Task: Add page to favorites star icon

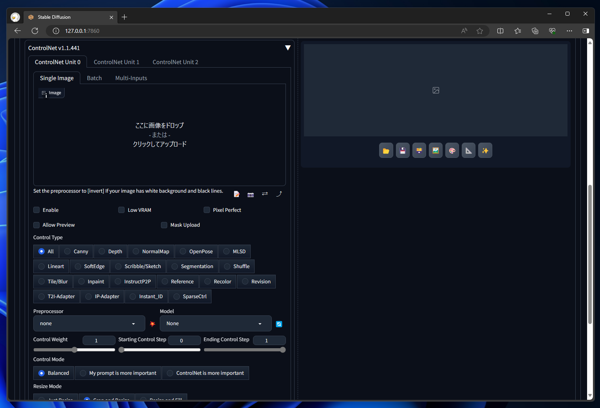Action: (479, 31)
